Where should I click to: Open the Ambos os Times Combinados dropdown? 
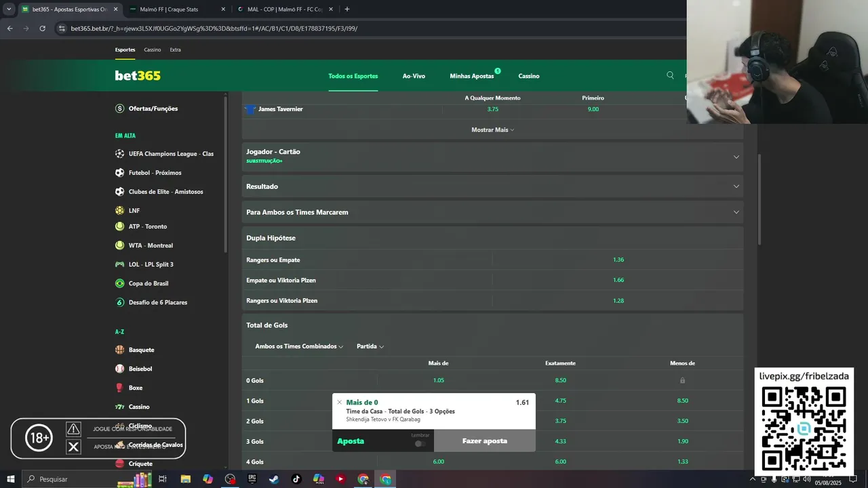click(x=299, y=346)
